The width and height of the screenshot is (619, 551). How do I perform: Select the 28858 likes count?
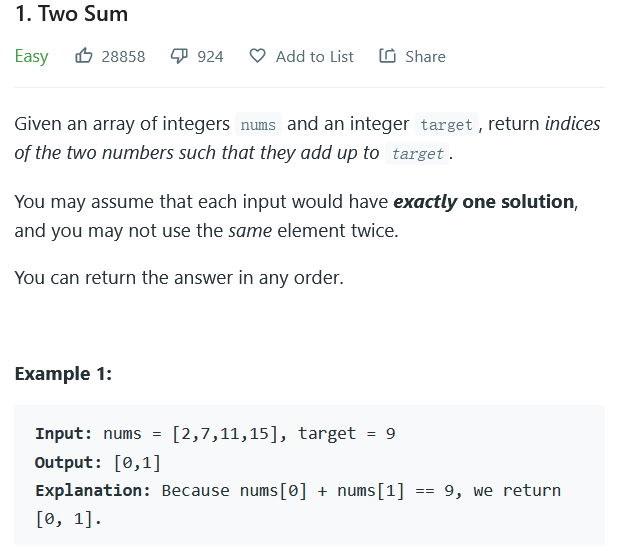coord(123,56)
